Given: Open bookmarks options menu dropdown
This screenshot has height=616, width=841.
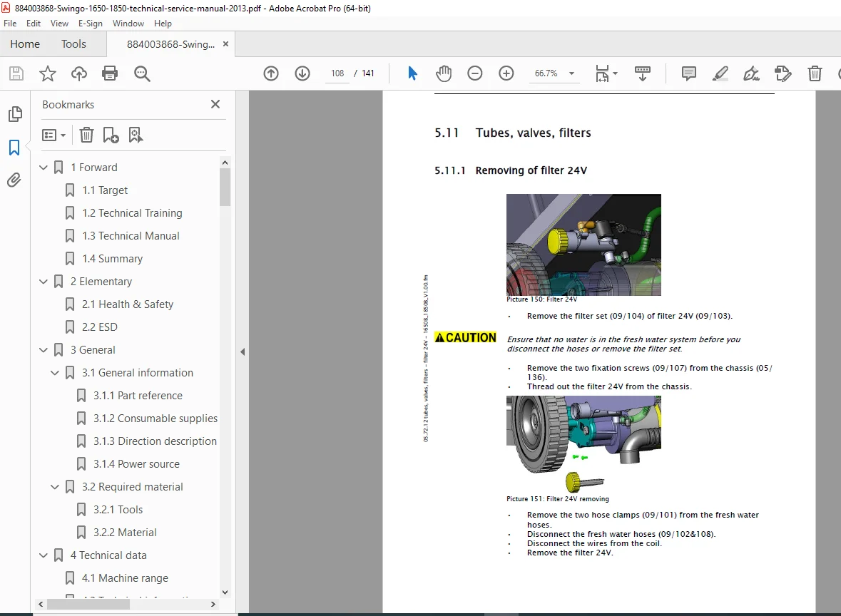Looking at the screenshot, I should (x=53, y=135).
